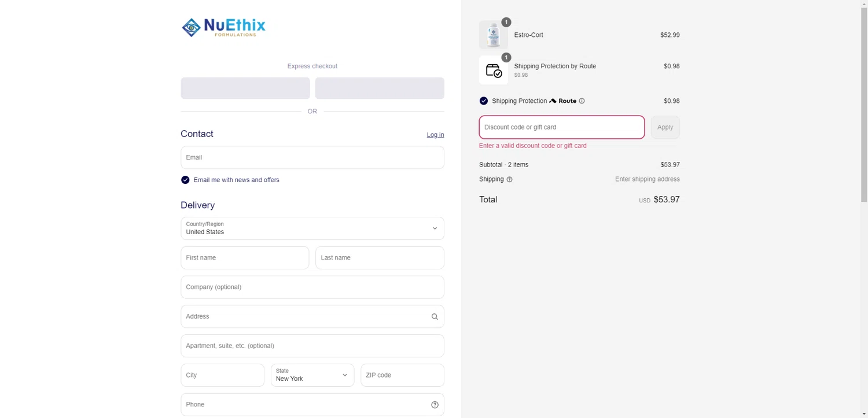Open the Shipping Protection package thumbnail
This screenshot has width=868, height=418.
[494, 70]
